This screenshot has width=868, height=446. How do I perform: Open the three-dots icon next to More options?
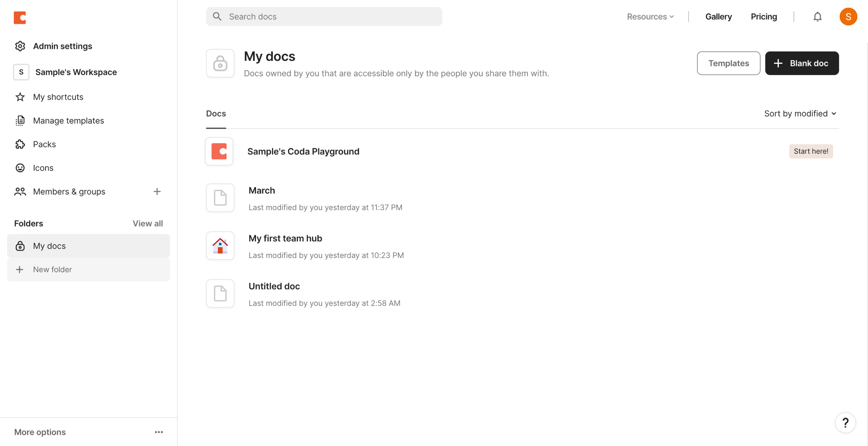click(159, 432)
